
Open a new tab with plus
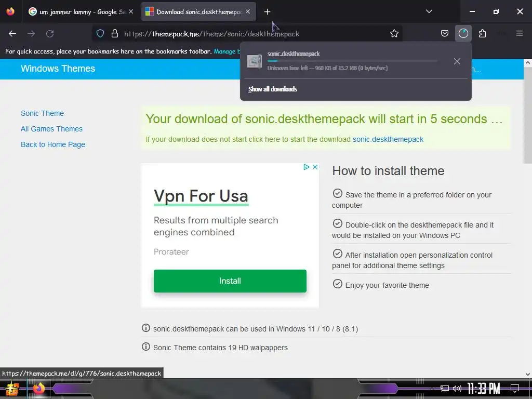pyautogui.click(x=268, y=12)
